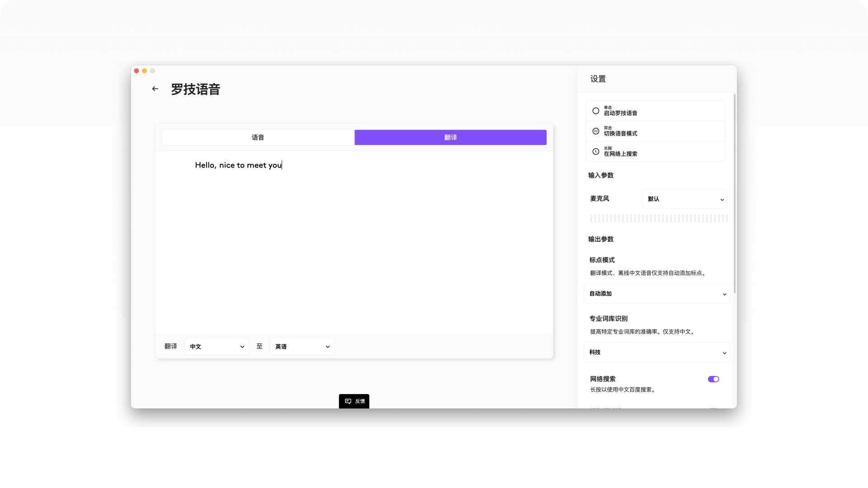Click the single-click circle icon for 启动罗技语音
The image size is (868, 488).
(596, 111)
